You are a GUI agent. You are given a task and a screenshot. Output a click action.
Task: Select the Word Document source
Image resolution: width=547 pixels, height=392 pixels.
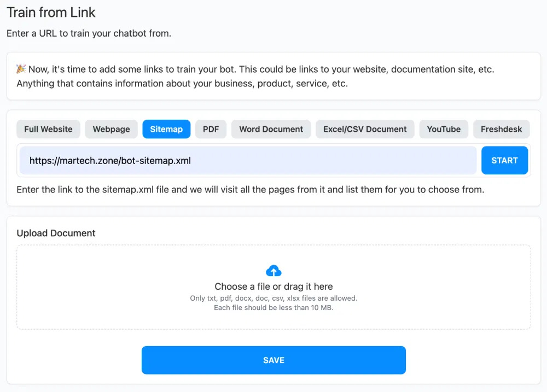(x=271, y=129)
